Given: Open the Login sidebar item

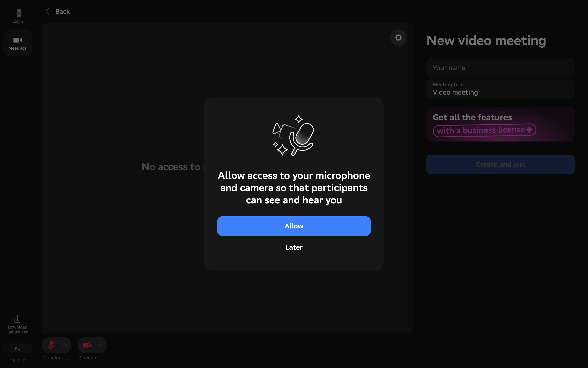Looking at the screenshot, I should tap(18, 16).
